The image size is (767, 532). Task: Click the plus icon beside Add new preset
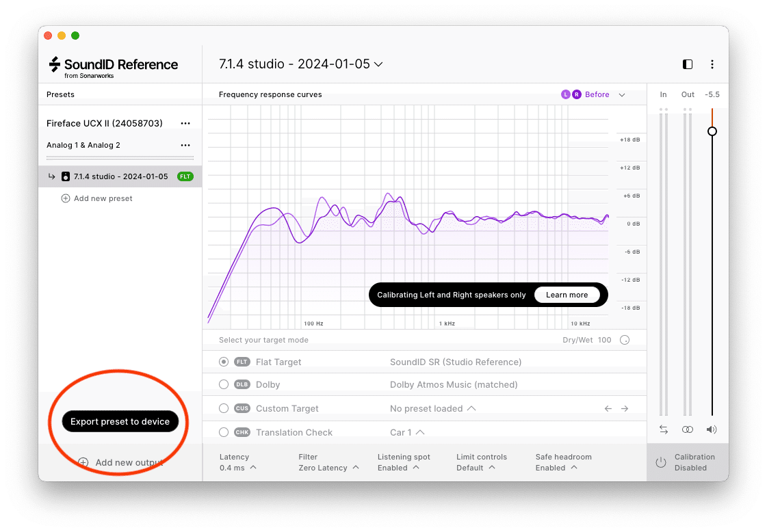(65, 198)
